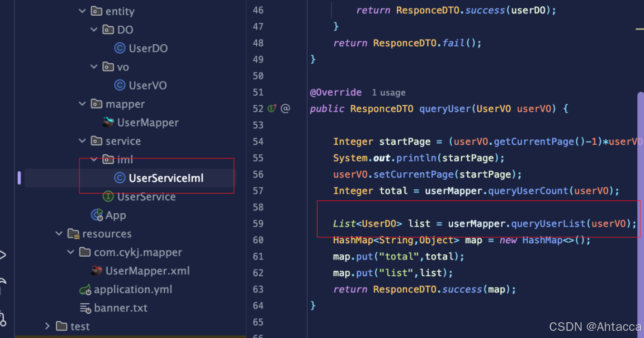The height and width of the screenshot is (338, 644).
Task: Click the vo package folder icon
Action: point(109,67)
